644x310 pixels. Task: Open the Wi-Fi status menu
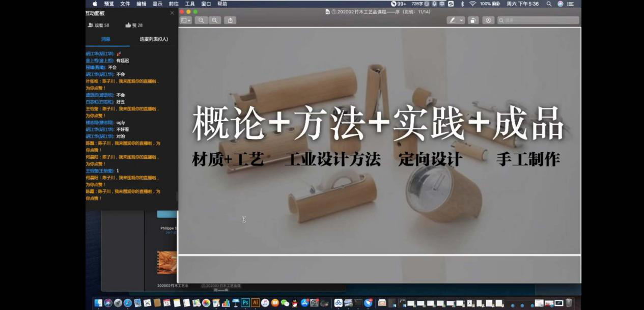coord(472,4)
